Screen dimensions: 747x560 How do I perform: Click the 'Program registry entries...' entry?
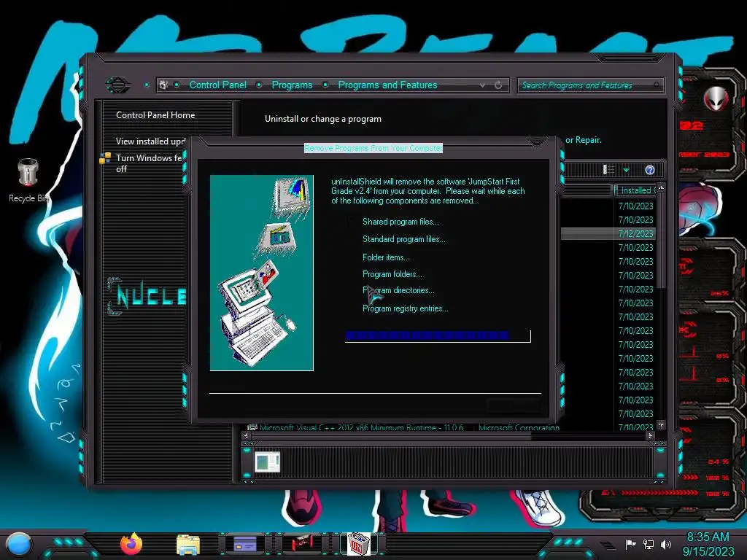(406, 308)
